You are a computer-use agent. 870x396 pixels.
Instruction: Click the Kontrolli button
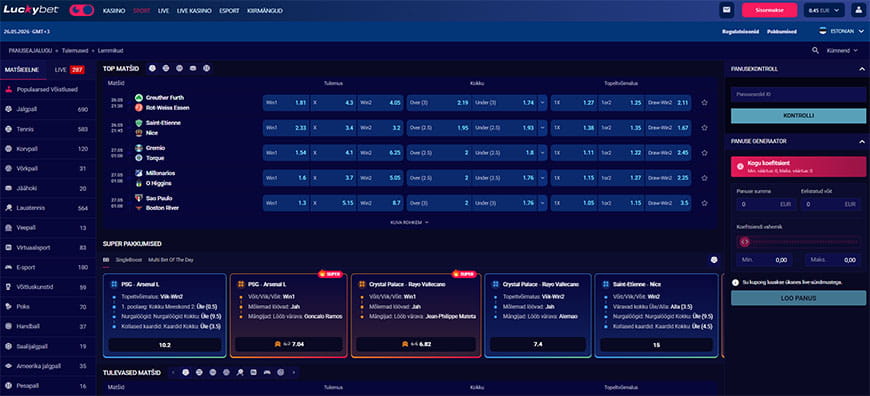798,116
